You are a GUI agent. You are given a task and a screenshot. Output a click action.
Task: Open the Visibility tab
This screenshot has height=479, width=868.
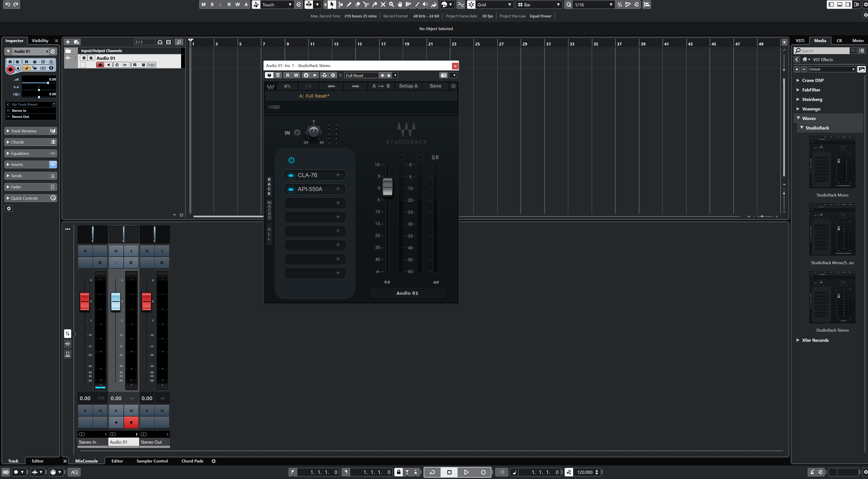(x=40, y=41)
